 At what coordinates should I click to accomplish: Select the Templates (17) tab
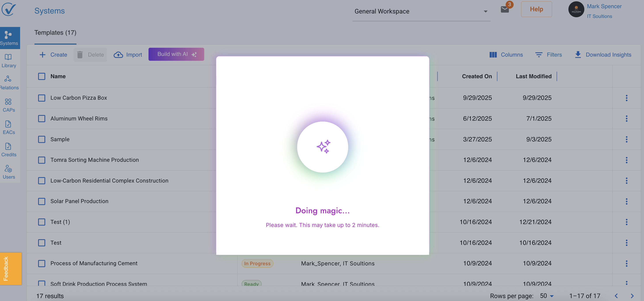tap(55, 33)
